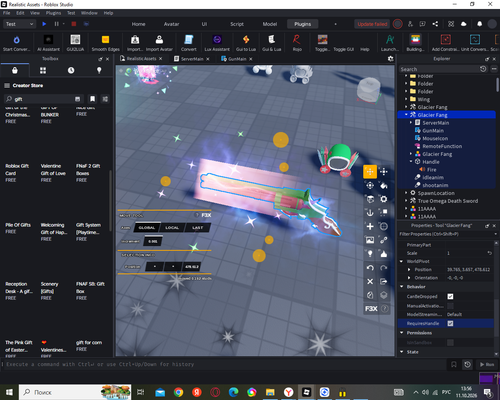Select LAST axes in F3X move panel
Viewport: 500px width, 400px height.
(197, 228)
